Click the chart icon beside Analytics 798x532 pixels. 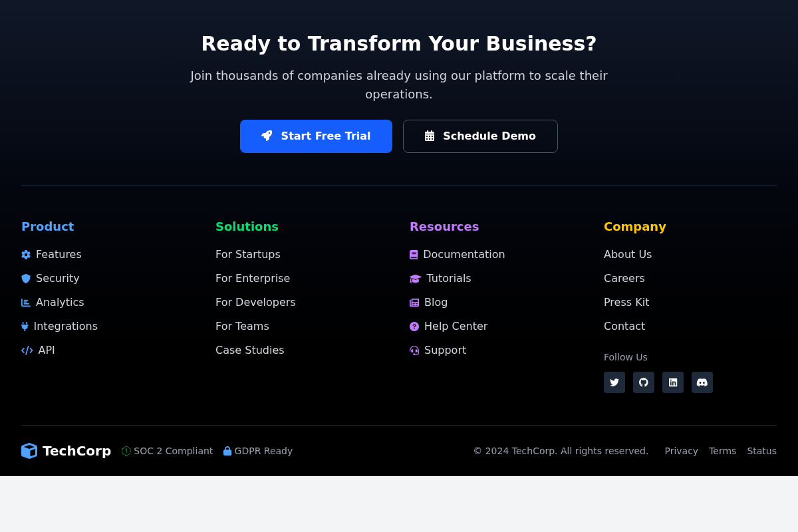click(x=26, y=303)
